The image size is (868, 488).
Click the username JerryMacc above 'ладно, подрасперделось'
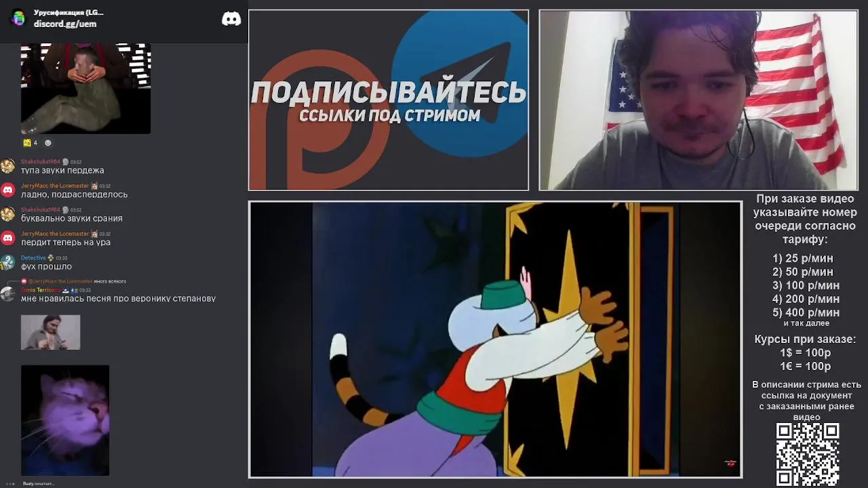coord(55,186)
